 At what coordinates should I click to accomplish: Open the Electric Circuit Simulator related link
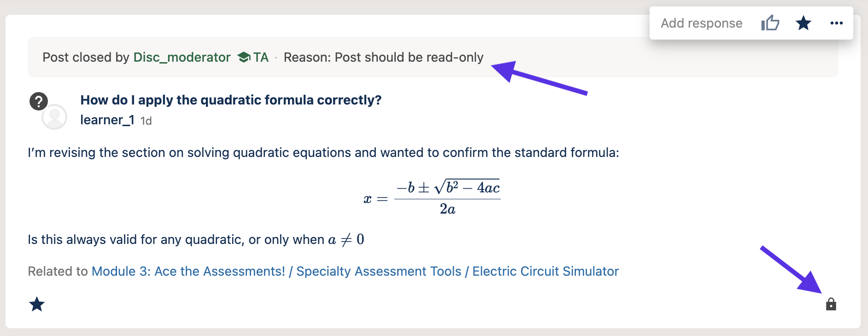pyautogui.click(x=545, y=271)
